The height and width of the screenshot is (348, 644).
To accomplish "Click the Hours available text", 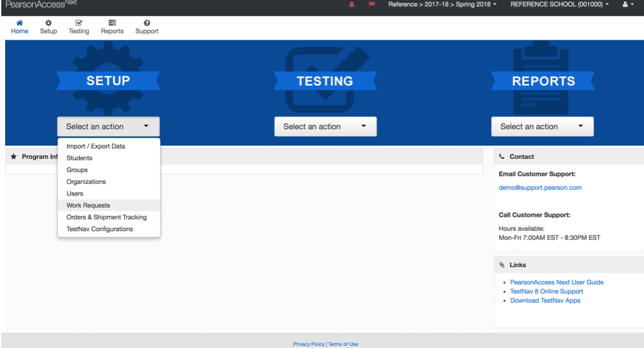I will pyautogui.click(x=521, y=228).
